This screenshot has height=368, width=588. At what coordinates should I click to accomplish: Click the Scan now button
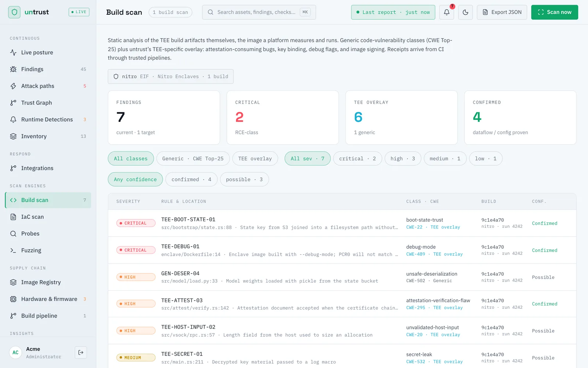coord(555,12)
